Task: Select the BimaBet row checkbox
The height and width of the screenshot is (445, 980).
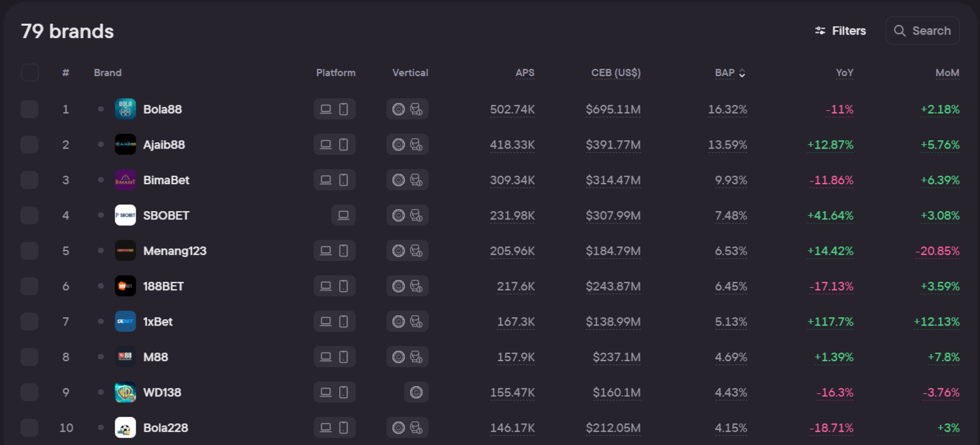Action: (x=30, y=180)
